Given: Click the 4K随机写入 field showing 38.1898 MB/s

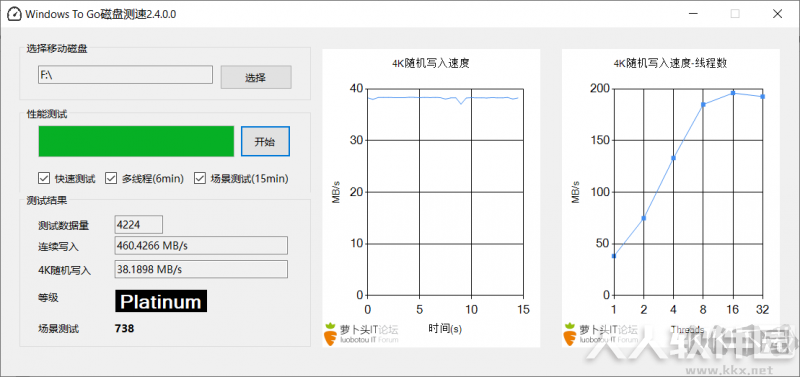Looking at the screenshot, I should (201, 269).
